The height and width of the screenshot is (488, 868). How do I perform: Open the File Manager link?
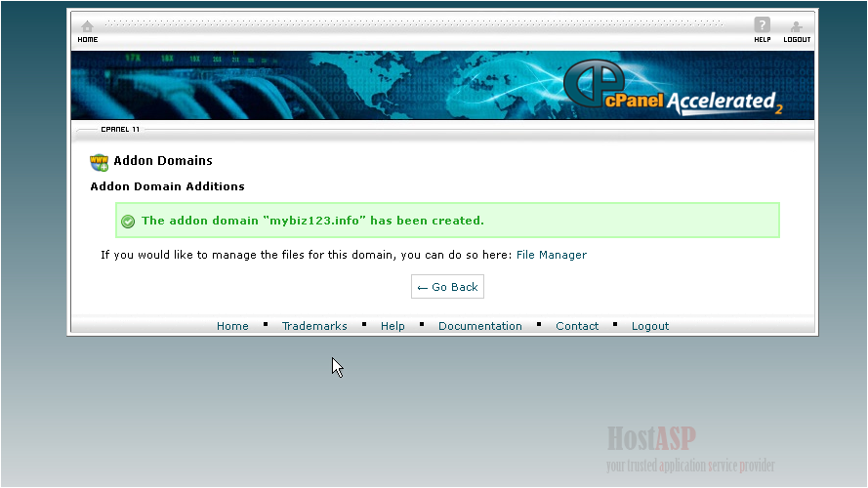tap(551, 256)
